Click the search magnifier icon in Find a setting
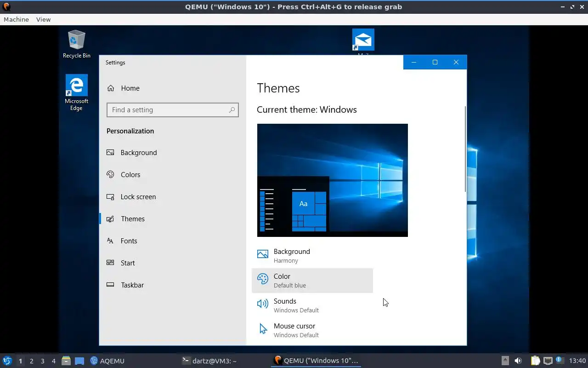Screen dimensions: 588x368 232,110
